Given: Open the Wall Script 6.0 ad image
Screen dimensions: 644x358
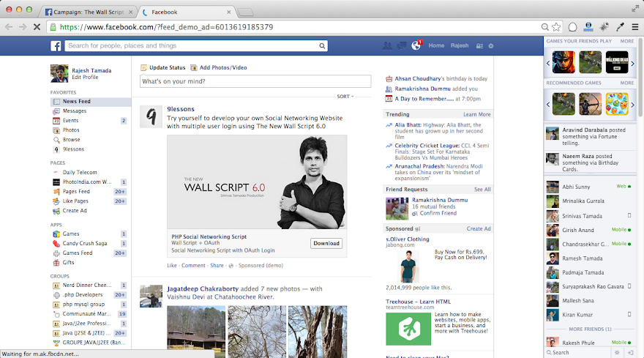Looking at the screenshot, I should (x=257, y=182).
